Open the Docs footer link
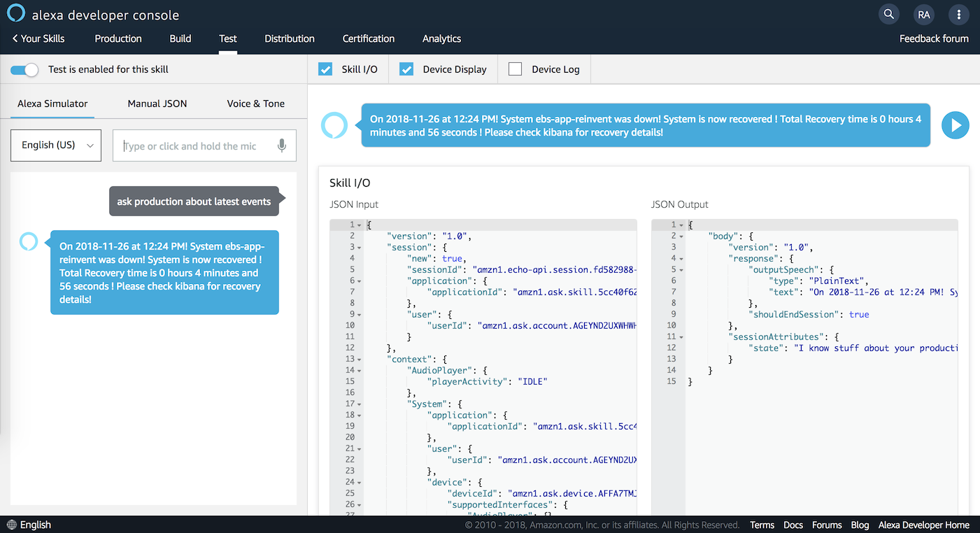 793,525
